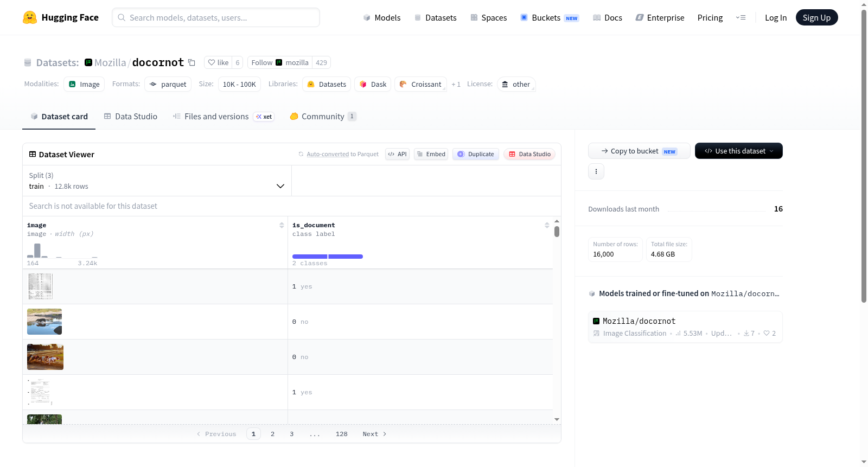This screenshot has height=467, width=868.
Task: Switch to Files and versions tab
Action: pos(224,116)
